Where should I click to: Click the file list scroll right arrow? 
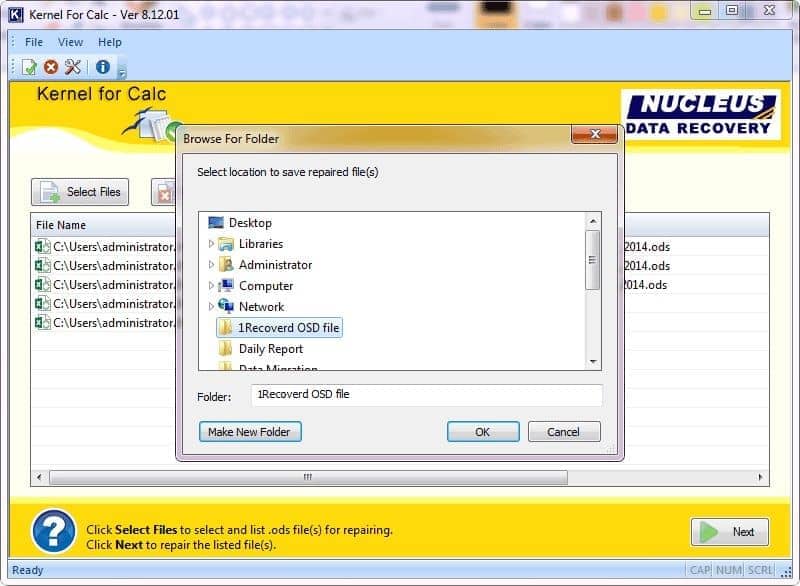tap(760, 477)
